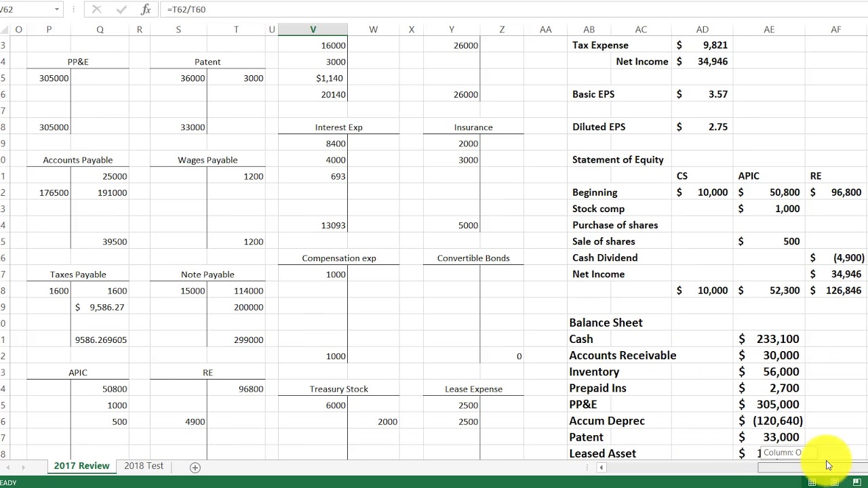Select column Q header
The width and height of the screenshot is (868, 488).
[100, 30]
